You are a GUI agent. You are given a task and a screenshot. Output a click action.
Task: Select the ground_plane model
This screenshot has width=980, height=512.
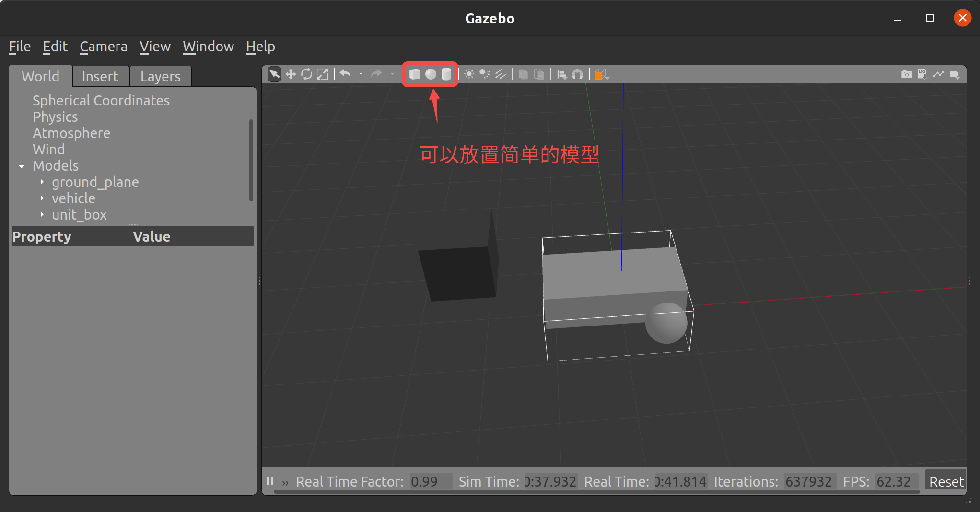(95, 182)
